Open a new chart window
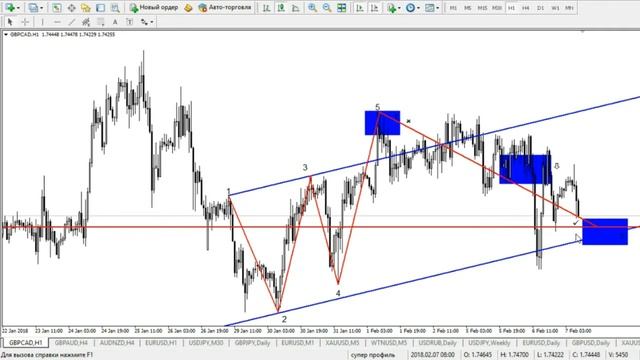Screen dimensions: 640x360 [9, 8]
